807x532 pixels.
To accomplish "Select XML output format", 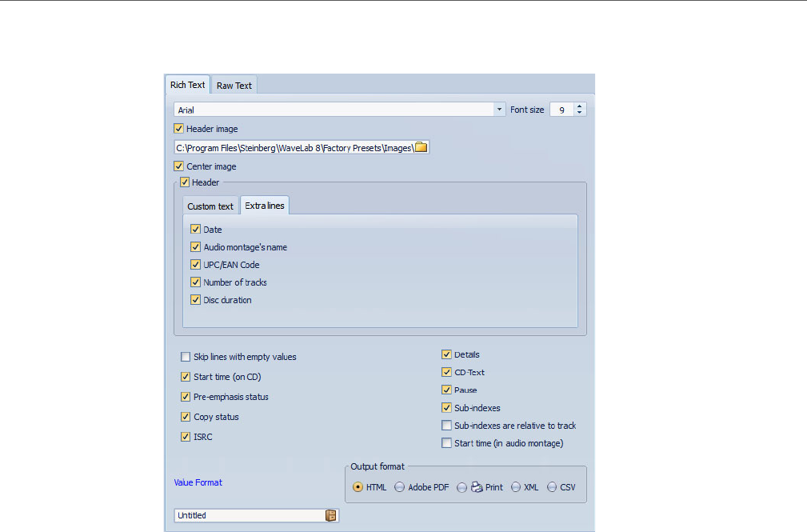I will coord(516,486).
